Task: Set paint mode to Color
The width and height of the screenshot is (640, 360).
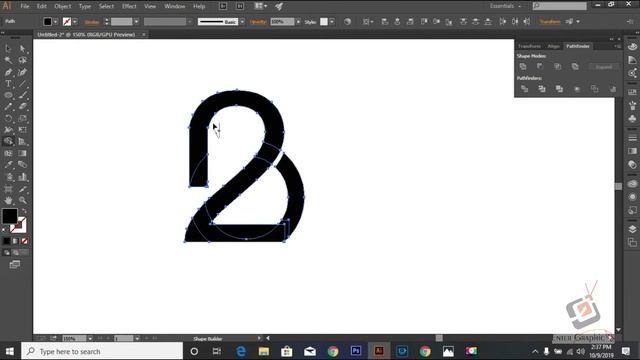Action: (x=7, y=241)
